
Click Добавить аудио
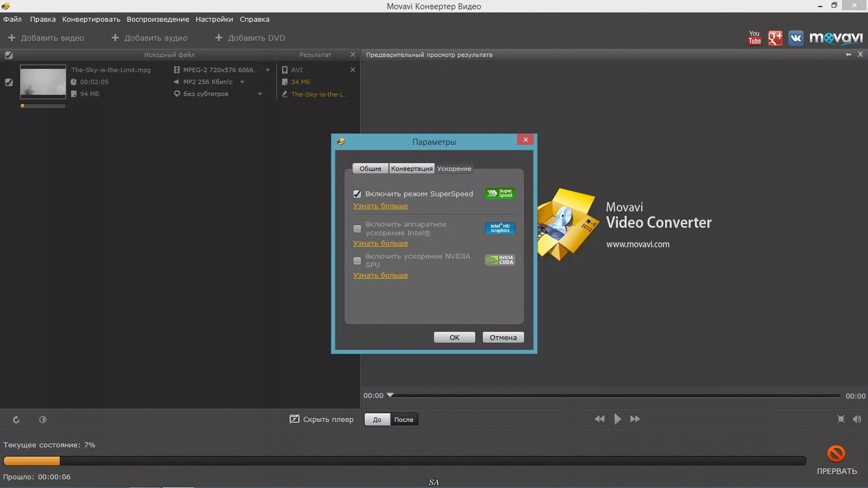click(x=149, y=38)
